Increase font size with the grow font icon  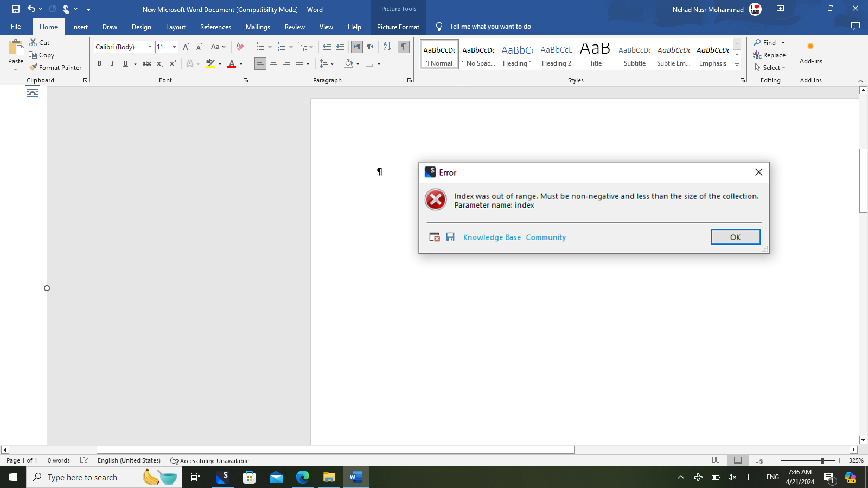tap(186, 47)
